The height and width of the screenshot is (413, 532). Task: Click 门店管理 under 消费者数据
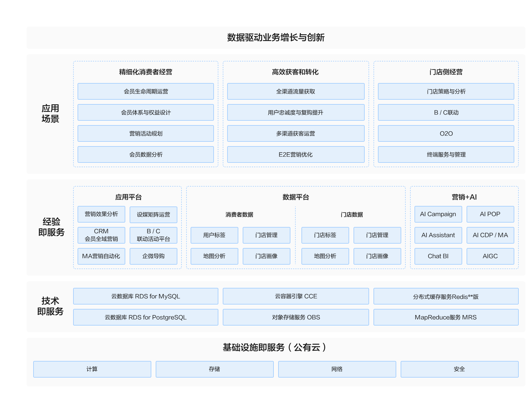267,235
